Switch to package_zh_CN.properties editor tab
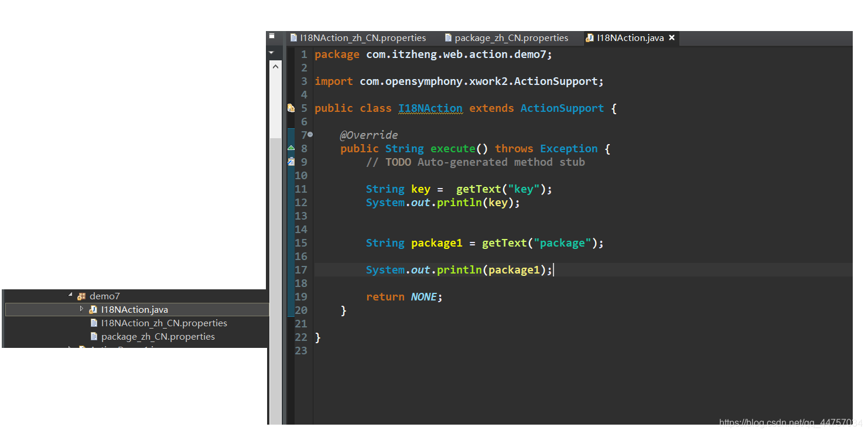This screenshot has width=868, height=434. point(507,38)
